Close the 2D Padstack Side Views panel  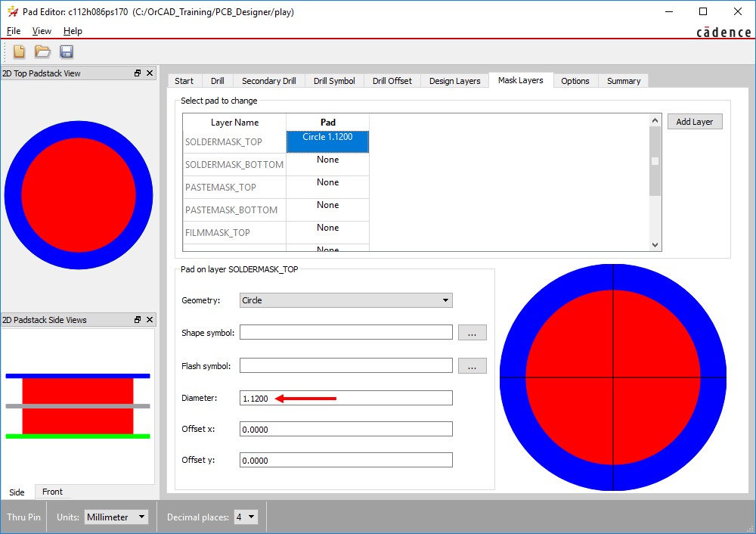(x=150, y=320)
